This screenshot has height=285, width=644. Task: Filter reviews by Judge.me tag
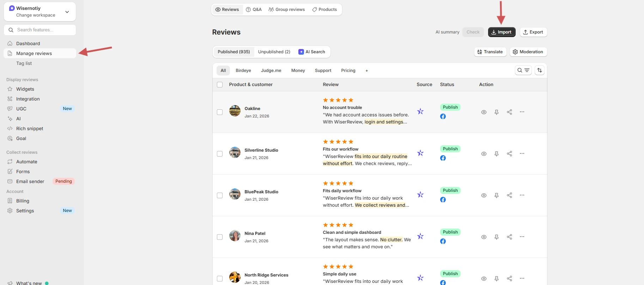click(271, 71)
